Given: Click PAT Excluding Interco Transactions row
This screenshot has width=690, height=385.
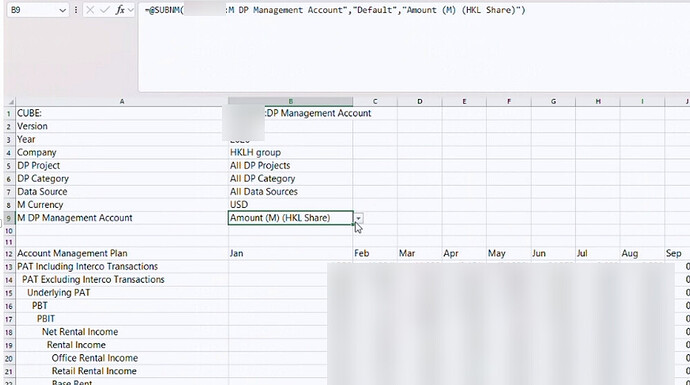Looking at the screenshot, I should point(122,280).
